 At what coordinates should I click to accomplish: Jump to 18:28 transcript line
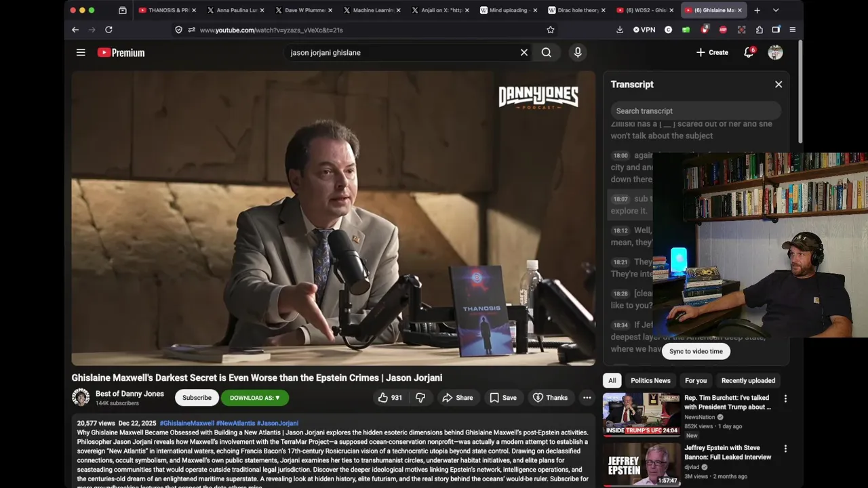point(632,300)
